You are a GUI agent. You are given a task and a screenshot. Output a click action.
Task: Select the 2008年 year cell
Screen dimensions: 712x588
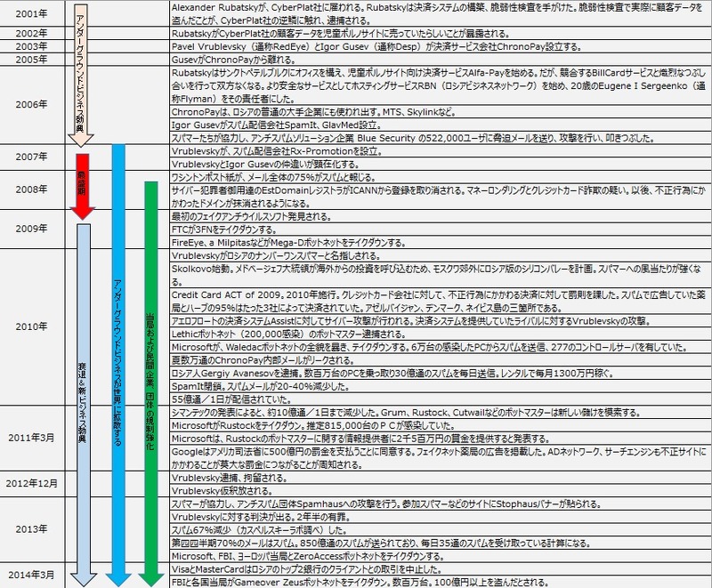[30, 189]
